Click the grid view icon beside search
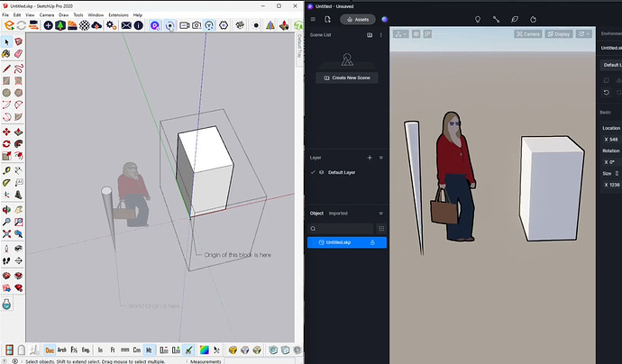Image resolution: width=622 pixels, height=364 pixels. (x=381, y=228)
